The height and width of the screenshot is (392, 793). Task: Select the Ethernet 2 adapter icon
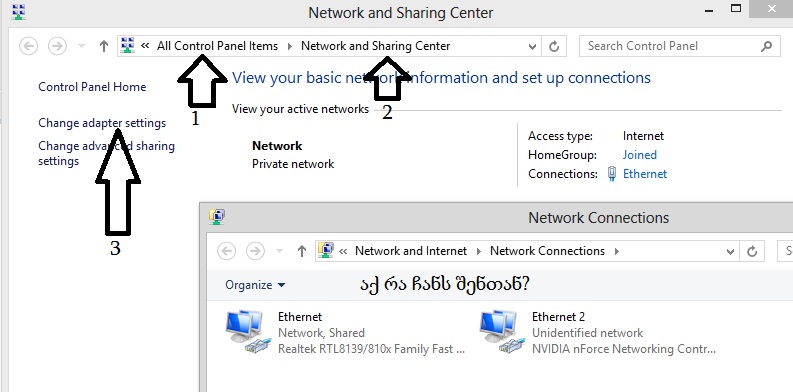click(501, 332)
